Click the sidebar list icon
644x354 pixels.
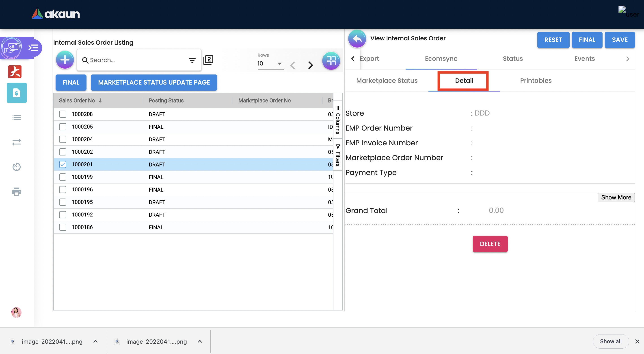point(17,117)
